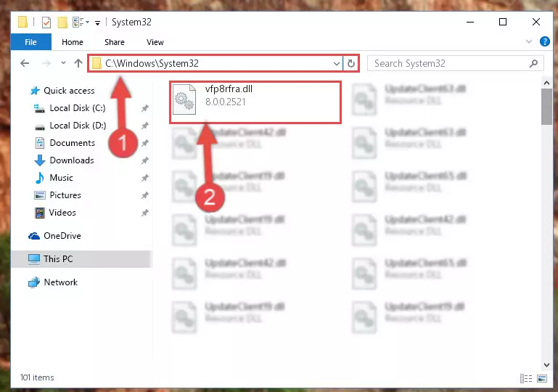Click the 101 items status text
This screenshot has width=558, height=392.
(37, 377)
